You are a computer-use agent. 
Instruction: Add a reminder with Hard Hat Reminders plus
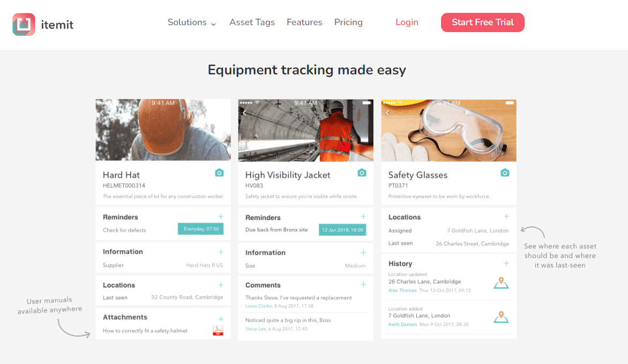pos(221,216)
